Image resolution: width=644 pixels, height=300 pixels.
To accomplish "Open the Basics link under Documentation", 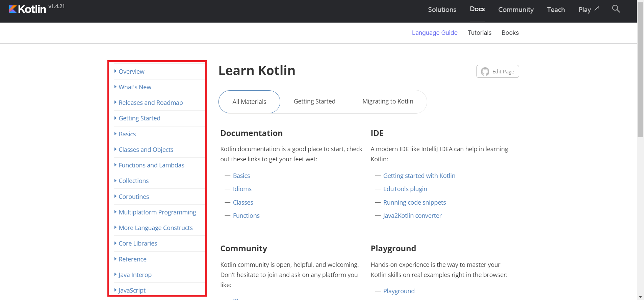I will click(241, 176).
